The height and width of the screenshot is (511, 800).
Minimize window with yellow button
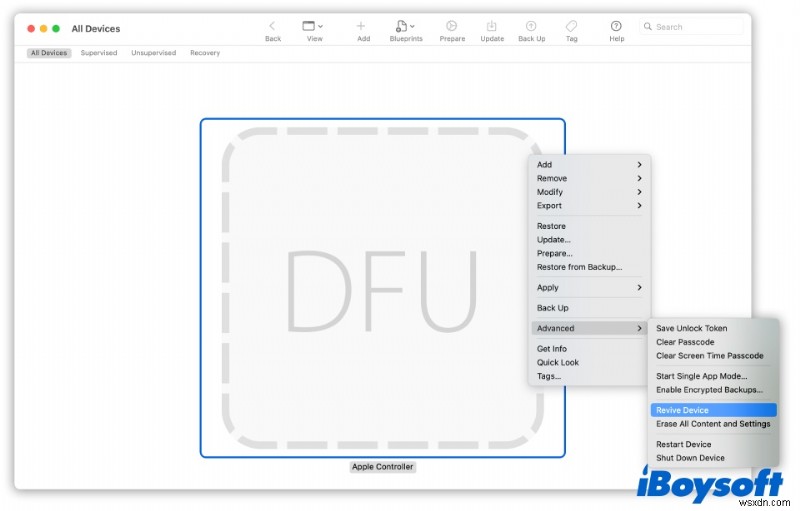tap(43, 29)
